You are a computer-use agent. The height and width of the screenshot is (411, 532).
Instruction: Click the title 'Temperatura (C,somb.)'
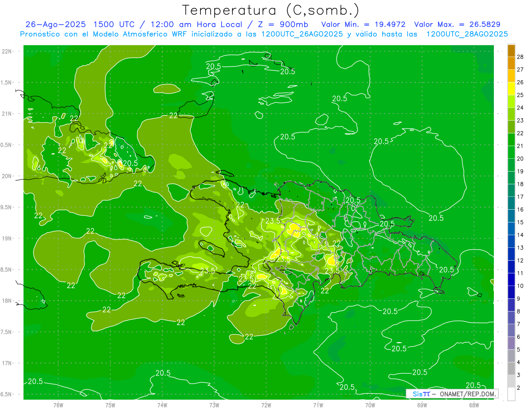click(x=271, y=10)
